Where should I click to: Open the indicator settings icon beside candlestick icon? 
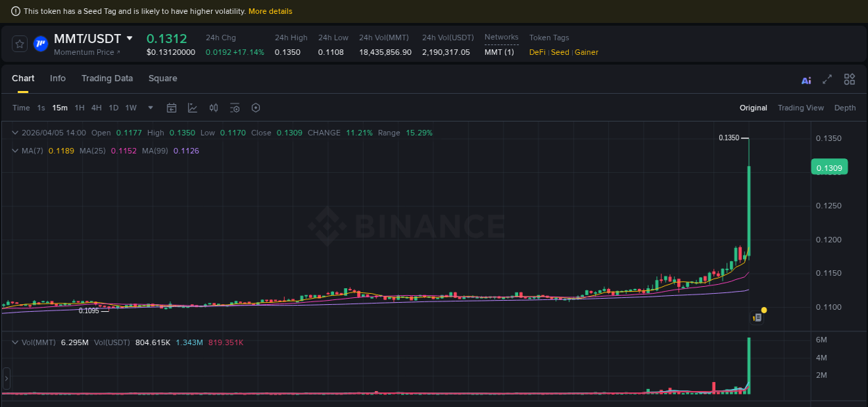234,108
